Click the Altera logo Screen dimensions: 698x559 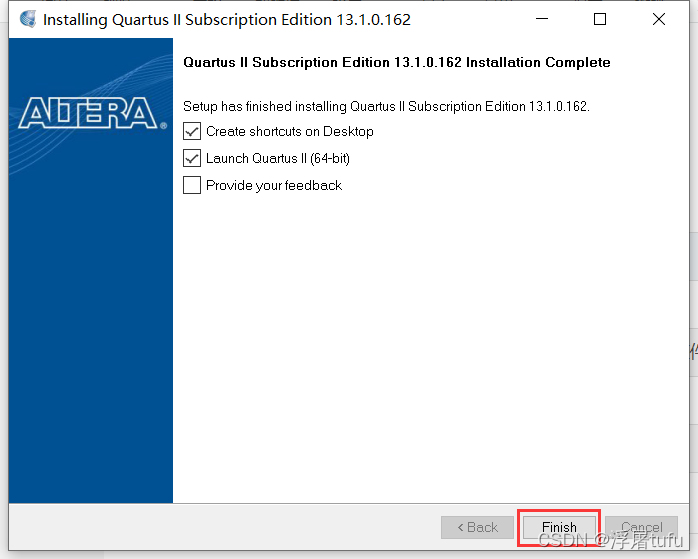[92, 113]
